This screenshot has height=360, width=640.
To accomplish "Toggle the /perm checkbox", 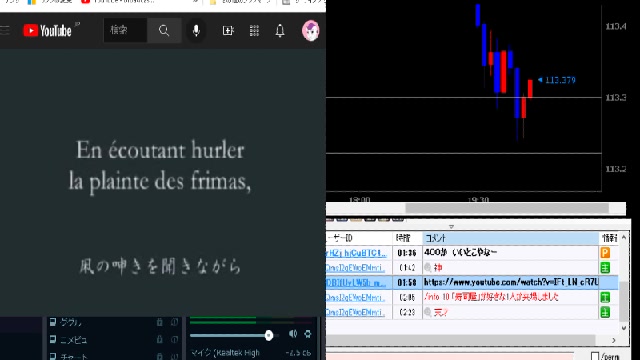I will (x=595, y=356).
